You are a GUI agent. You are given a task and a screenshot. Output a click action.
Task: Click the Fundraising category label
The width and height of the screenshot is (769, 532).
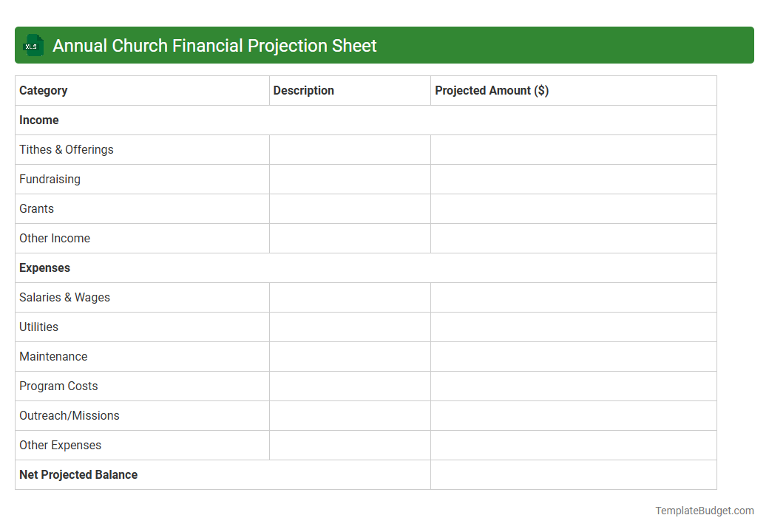pyautogui.click(x=50, y=179)
